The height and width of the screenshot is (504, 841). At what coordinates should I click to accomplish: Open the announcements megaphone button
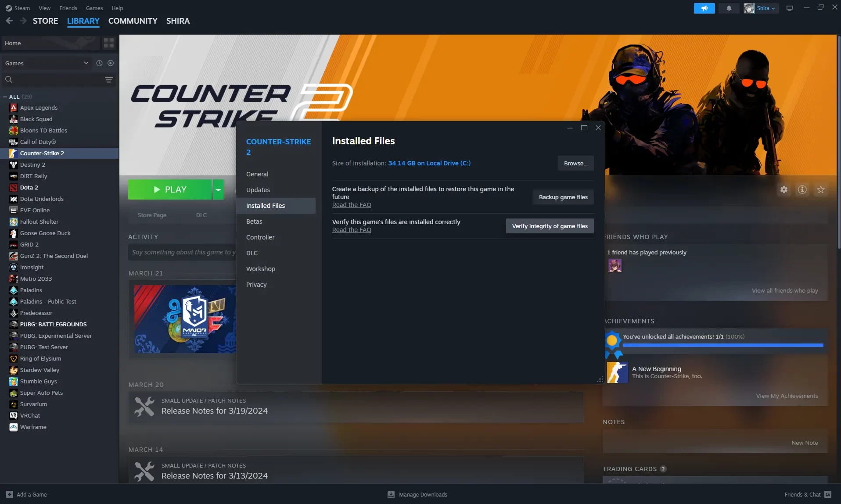[704, 8]
